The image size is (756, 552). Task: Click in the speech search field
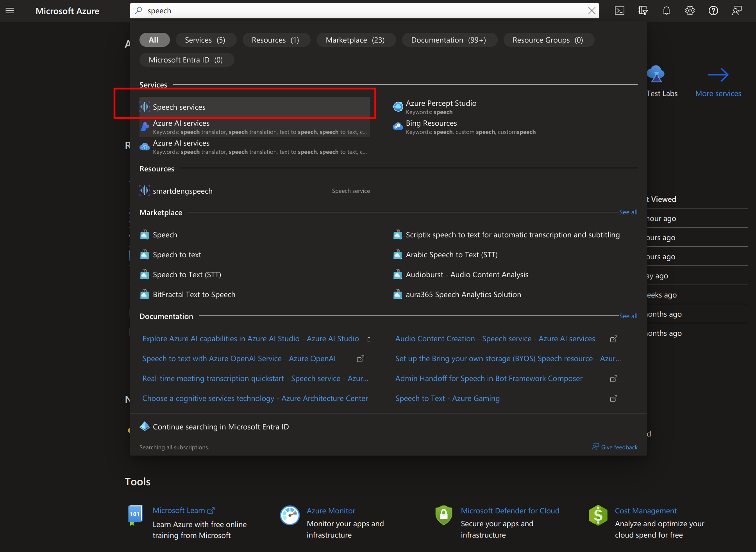point(364,11)
